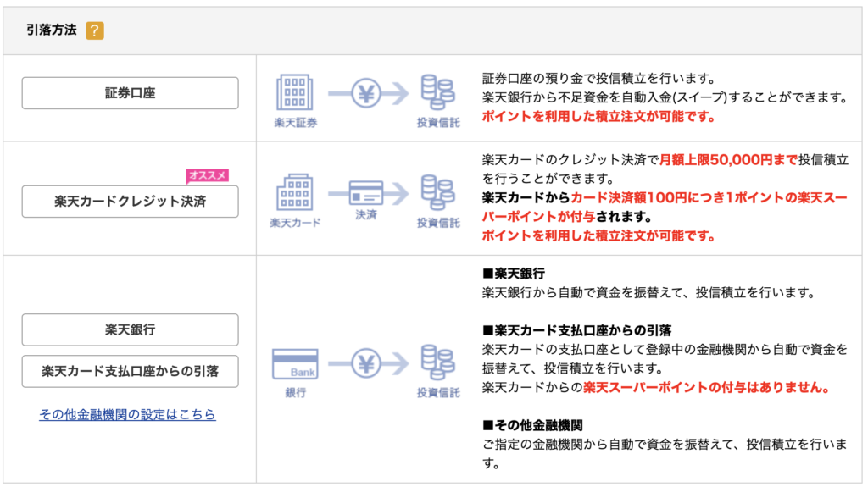Click the sweep text 楽天銀行から不足資金を自動入金
Viewport: 868px width, 487px height.
point(576,97)
